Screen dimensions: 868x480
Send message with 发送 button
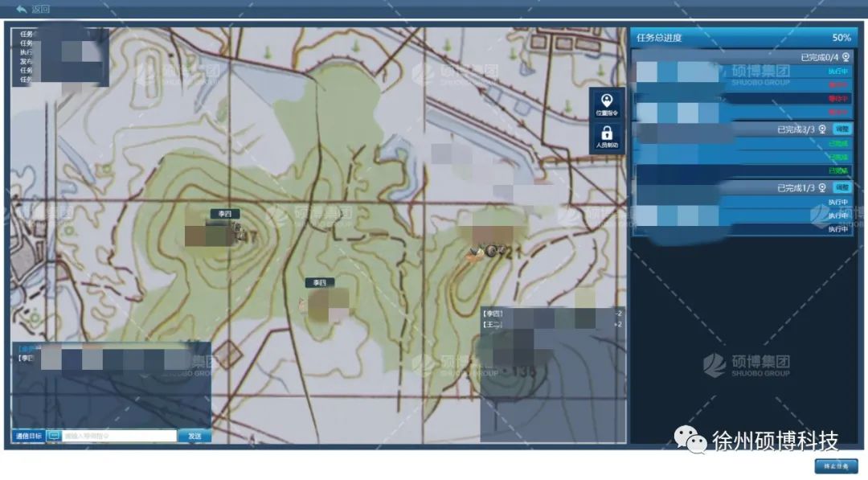194,436
